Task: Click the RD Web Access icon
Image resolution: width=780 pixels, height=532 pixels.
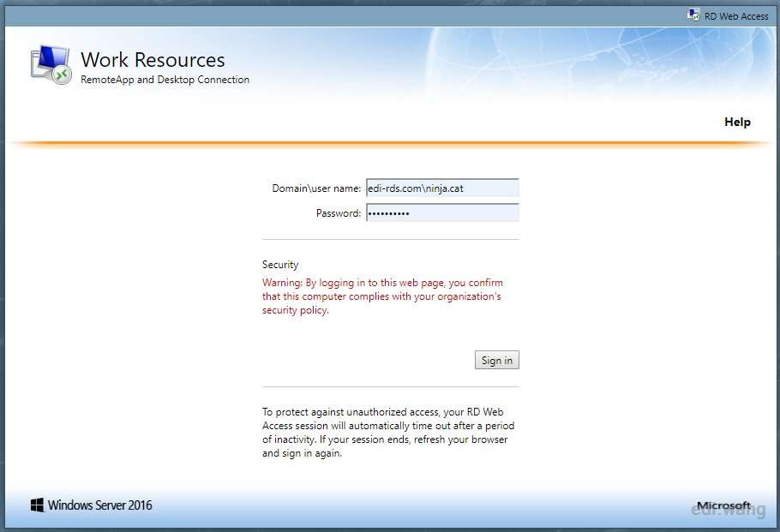Action: 693,15
